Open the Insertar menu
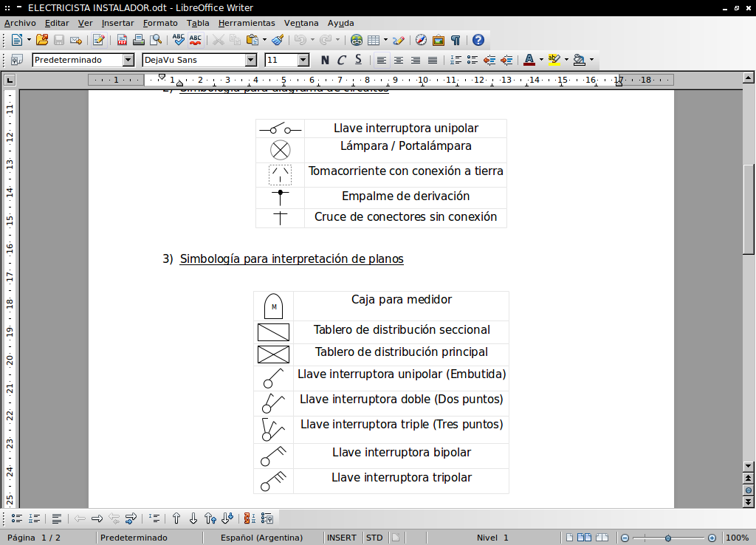Viewport: 756px width, 545px height. click(117, 23)
